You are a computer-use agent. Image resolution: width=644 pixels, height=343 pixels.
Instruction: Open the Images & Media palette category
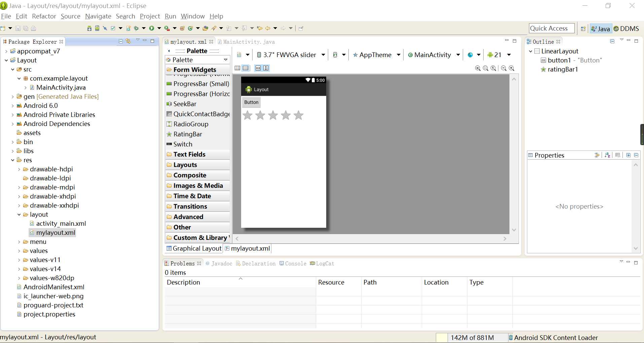click(198, 185)
